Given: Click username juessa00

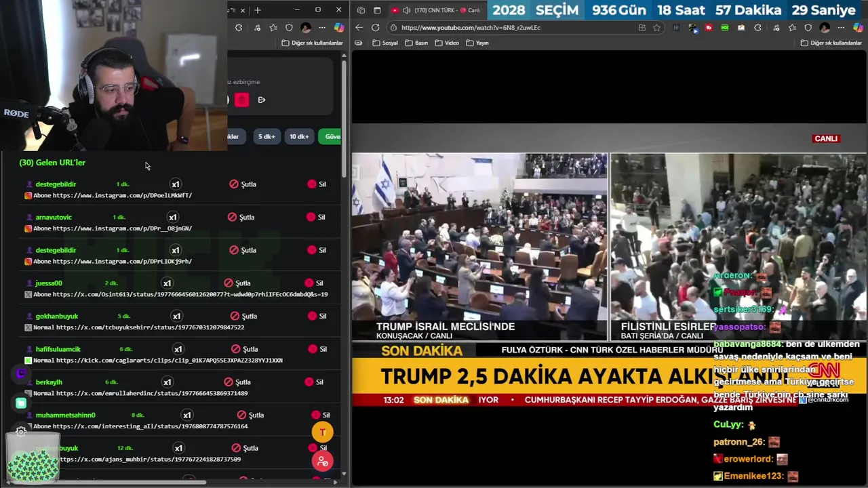Looking at the screenshot, I should pyautogui.click(x=49, y=283).
